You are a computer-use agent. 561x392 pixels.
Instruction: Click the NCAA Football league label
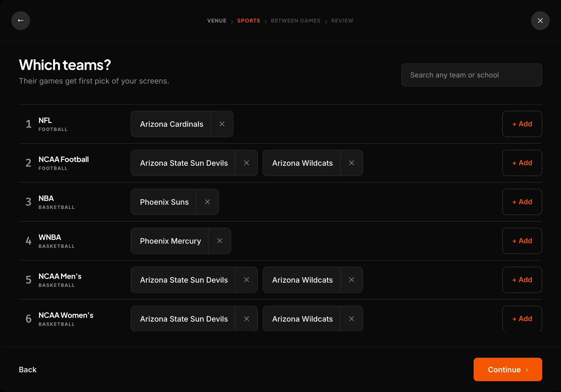point(63,159)
